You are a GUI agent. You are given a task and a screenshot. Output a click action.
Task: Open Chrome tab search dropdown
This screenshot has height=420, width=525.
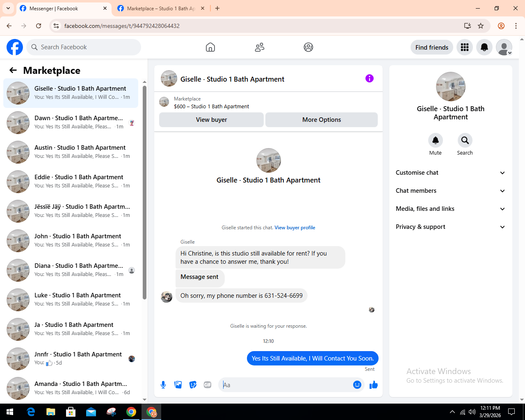(x=8, y=8)
